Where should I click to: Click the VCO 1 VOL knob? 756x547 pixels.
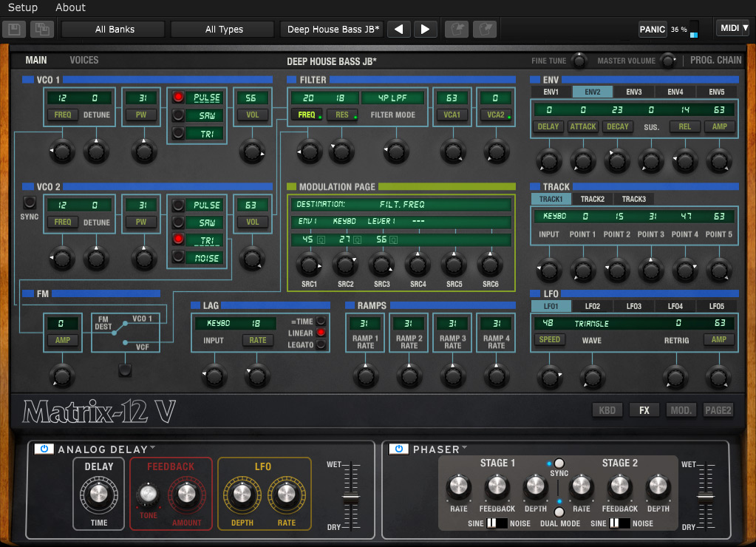(x=252, y=152)
